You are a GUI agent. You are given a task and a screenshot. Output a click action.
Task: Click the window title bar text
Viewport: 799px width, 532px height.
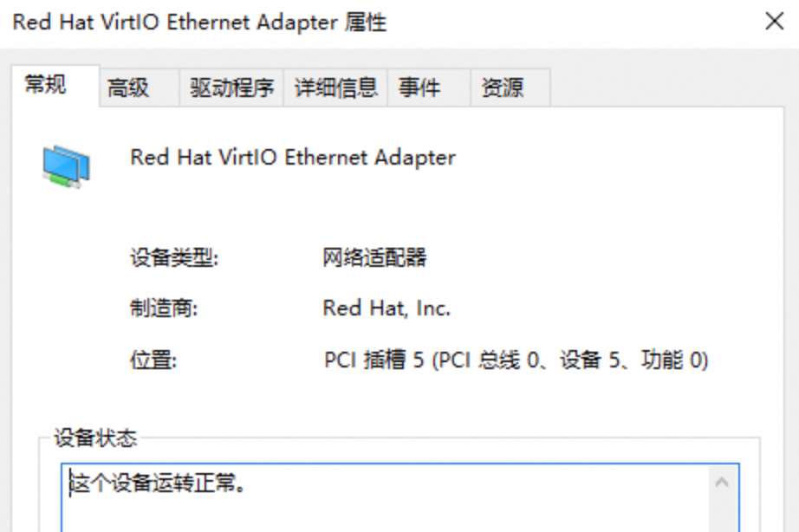[199, 23]
